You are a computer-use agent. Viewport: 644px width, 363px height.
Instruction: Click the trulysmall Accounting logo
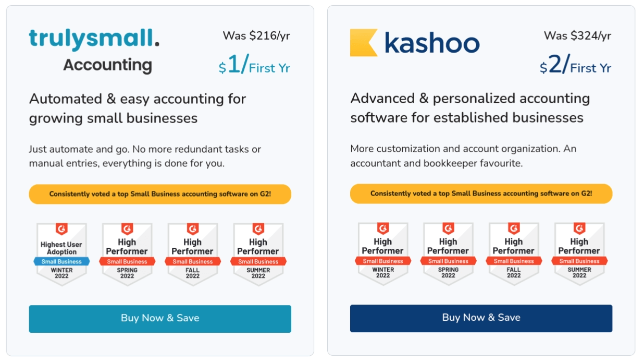(94, 51)
